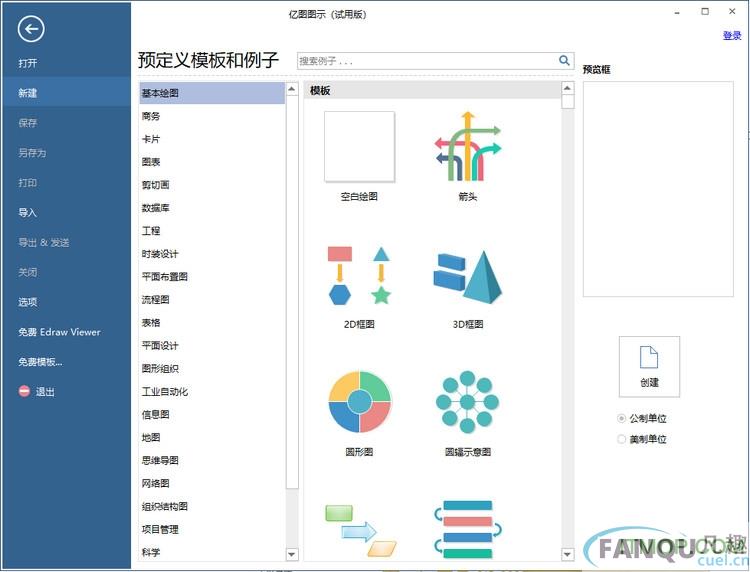The width and height of the screenshot is (750, 572).
Task: Choose 思维导图 in the category list
Action: 160,461
